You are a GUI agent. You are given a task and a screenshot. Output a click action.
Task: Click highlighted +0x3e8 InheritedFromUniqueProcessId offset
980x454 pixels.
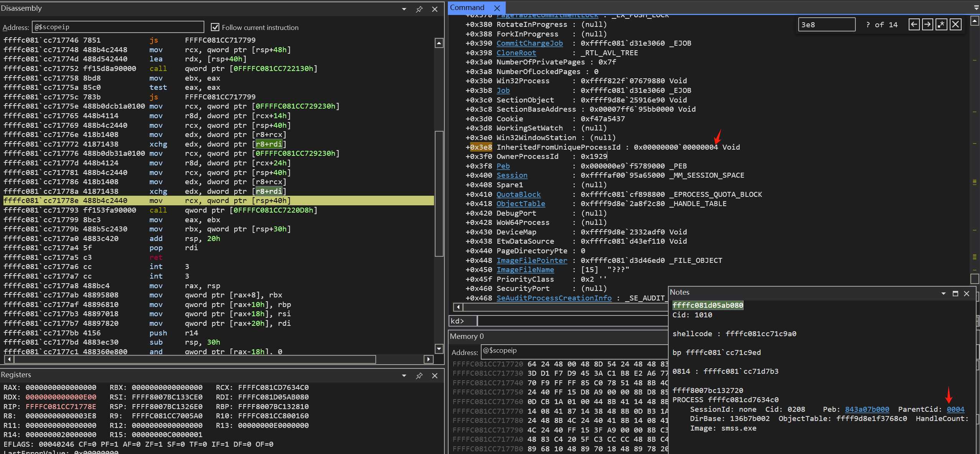point(481,147)
